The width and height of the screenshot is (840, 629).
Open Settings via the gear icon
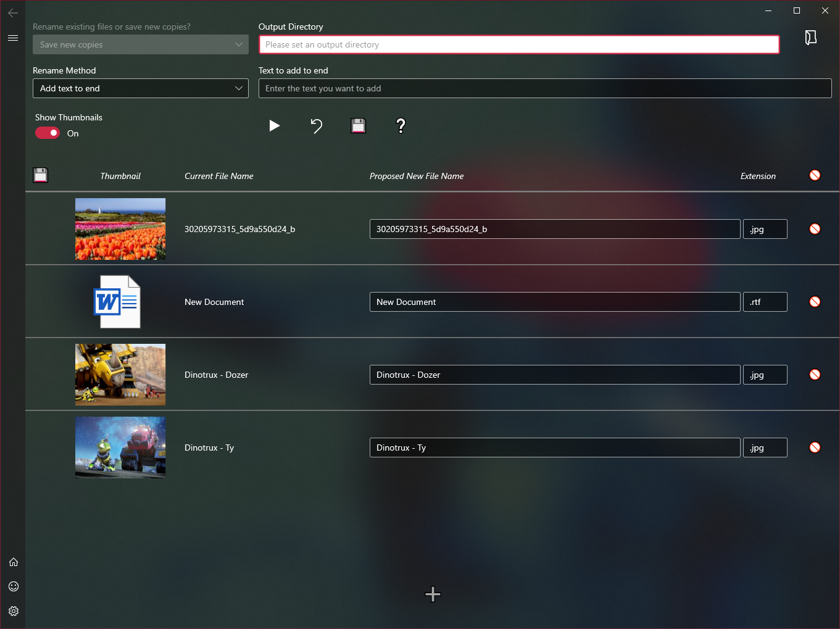click(14, 611)
